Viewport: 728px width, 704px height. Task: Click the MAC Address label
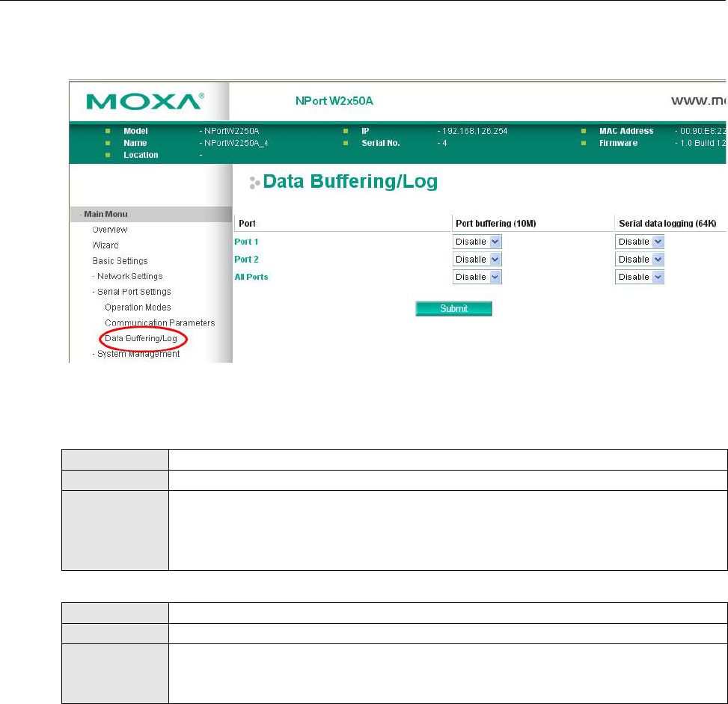coord(626,131)
